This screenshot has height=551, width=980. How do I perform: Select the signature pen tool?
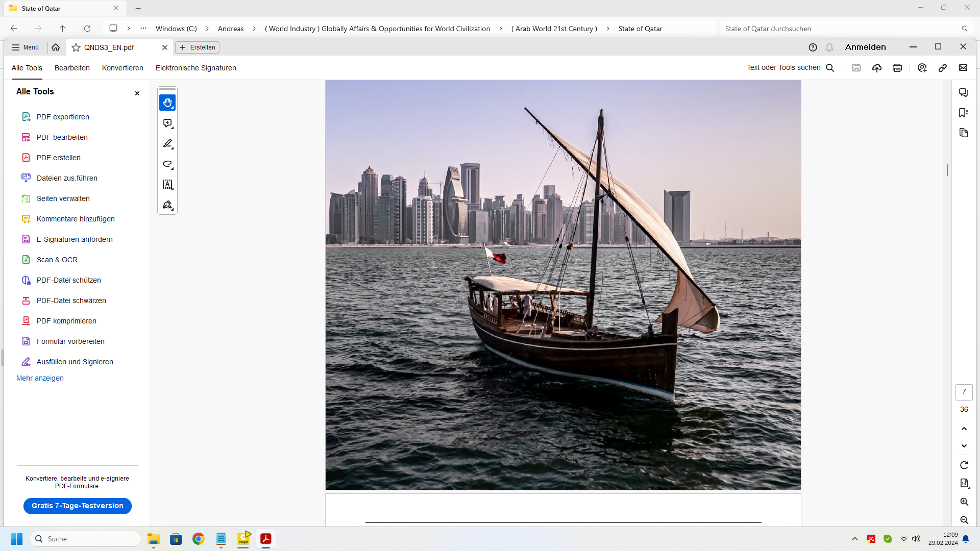point(167,205)
